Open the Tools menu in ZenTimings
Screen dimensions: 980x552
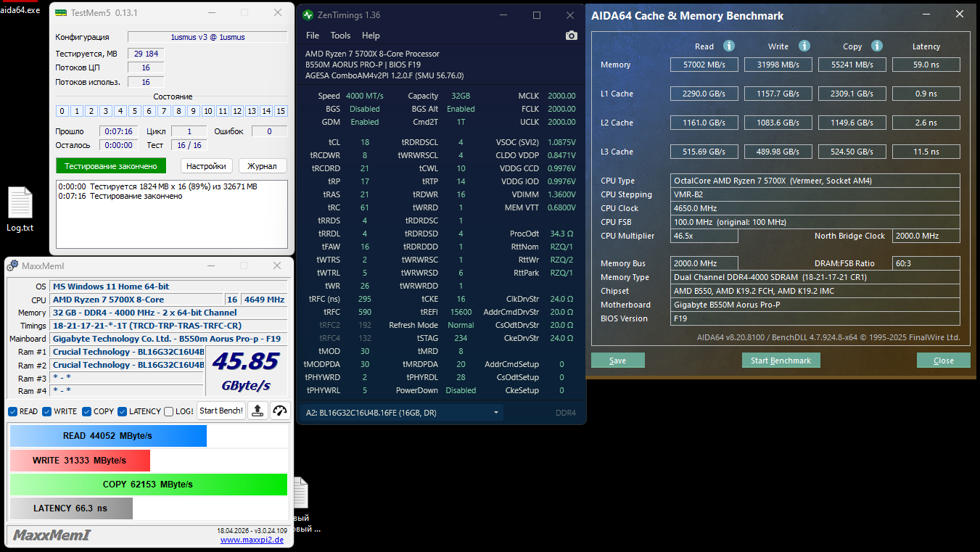[340, 35]
